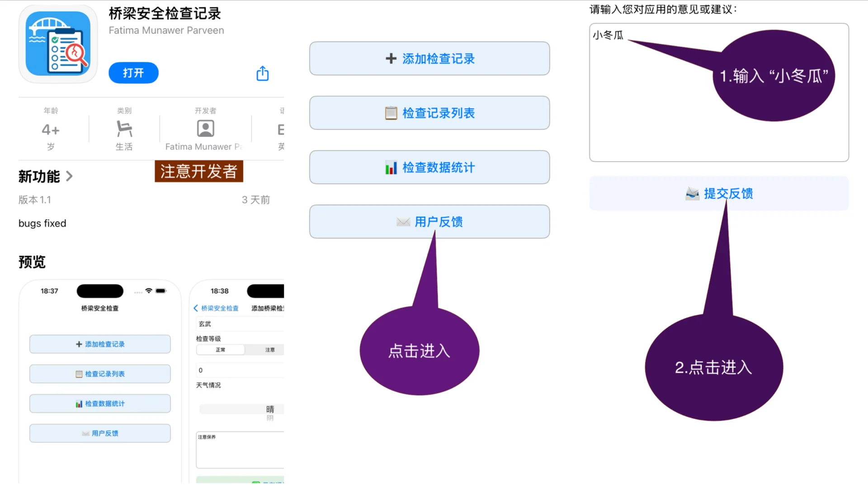
Task: Tap the chair icon for 生活 category
Action: (x=124, y=128)
